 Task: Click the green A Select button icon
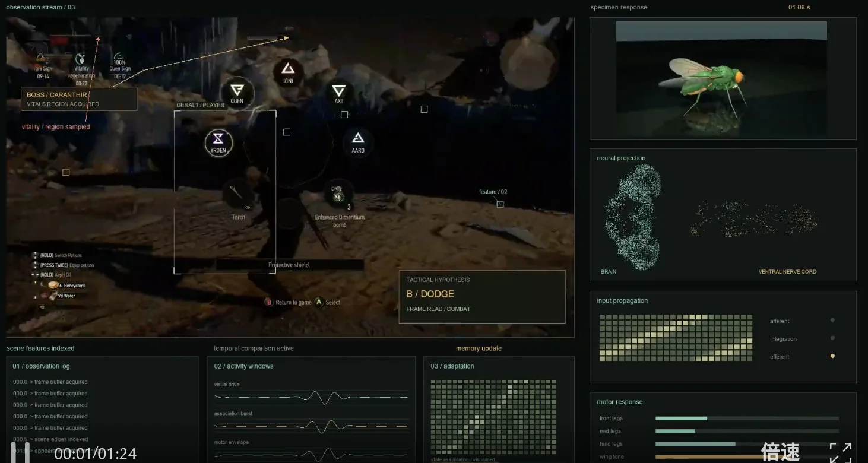pyautogui.click(x=318, y=302)
